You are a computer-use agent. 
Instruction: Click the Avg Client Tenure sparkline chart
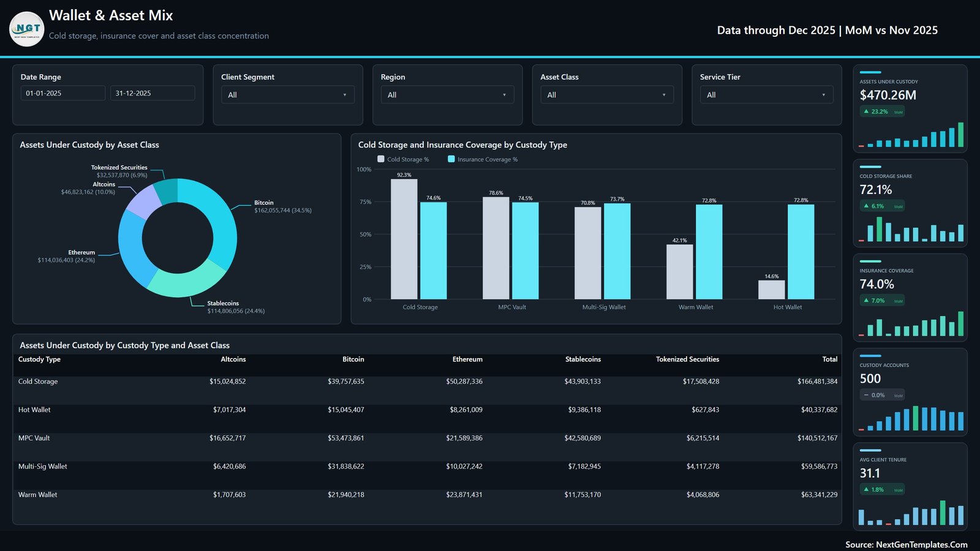(911, 512)
